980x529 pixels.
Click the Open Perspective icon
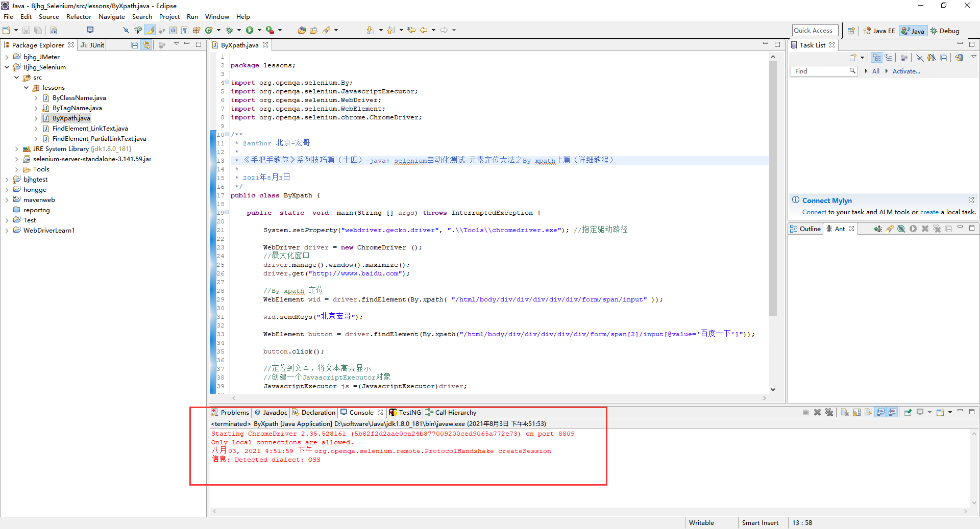pos(851,31)
